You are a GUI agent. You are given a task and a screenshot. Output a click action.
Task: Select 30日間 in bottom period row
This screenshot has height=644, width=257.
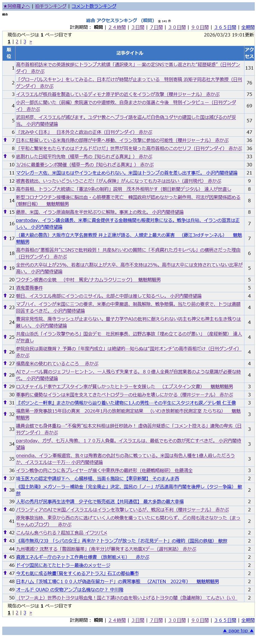point(177,620)
